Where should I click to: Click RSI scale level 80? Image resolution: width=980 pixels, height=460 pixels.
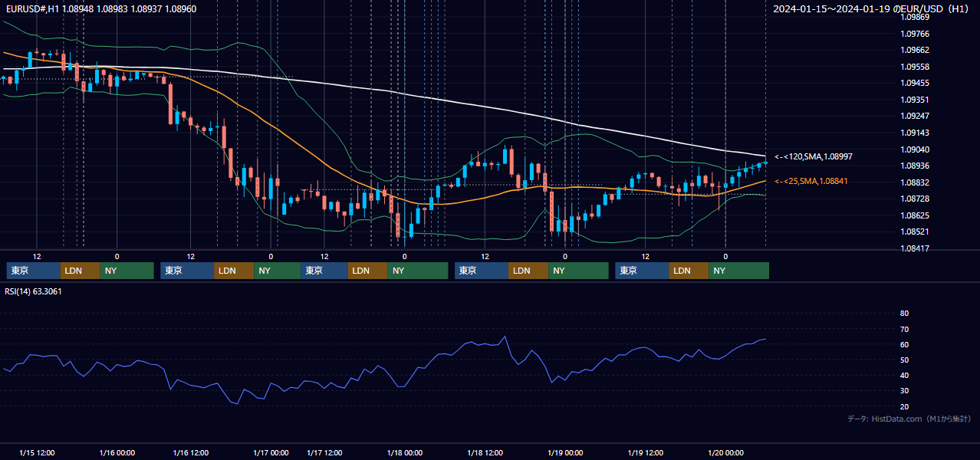click(904, 314)
